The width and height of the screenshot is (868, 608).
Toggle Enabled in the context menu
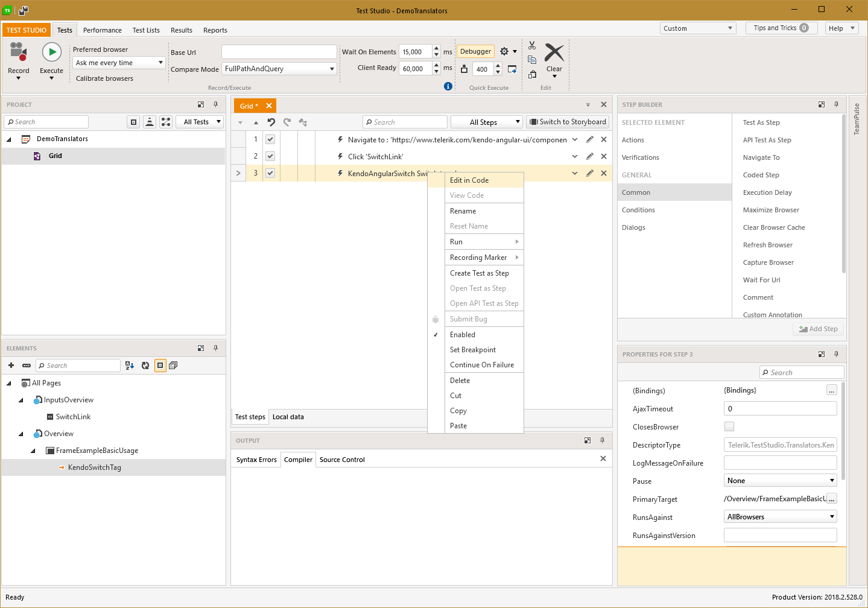pos(475,335)
